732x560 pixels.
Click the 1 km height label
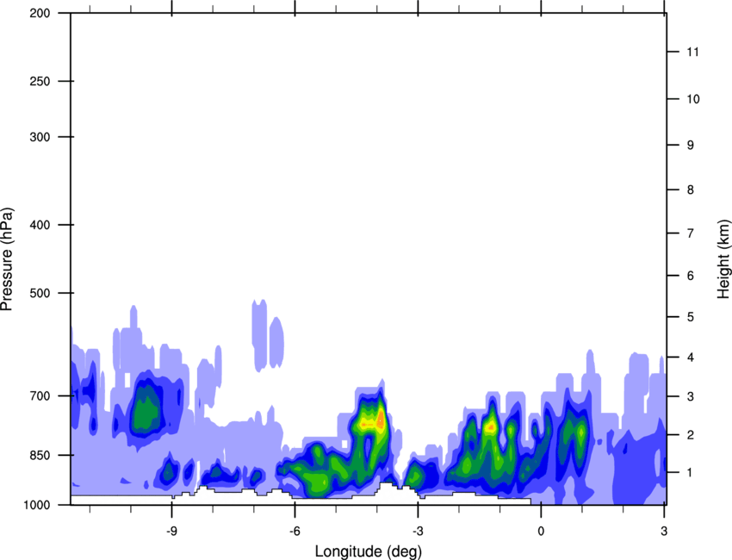click(691, 473)
